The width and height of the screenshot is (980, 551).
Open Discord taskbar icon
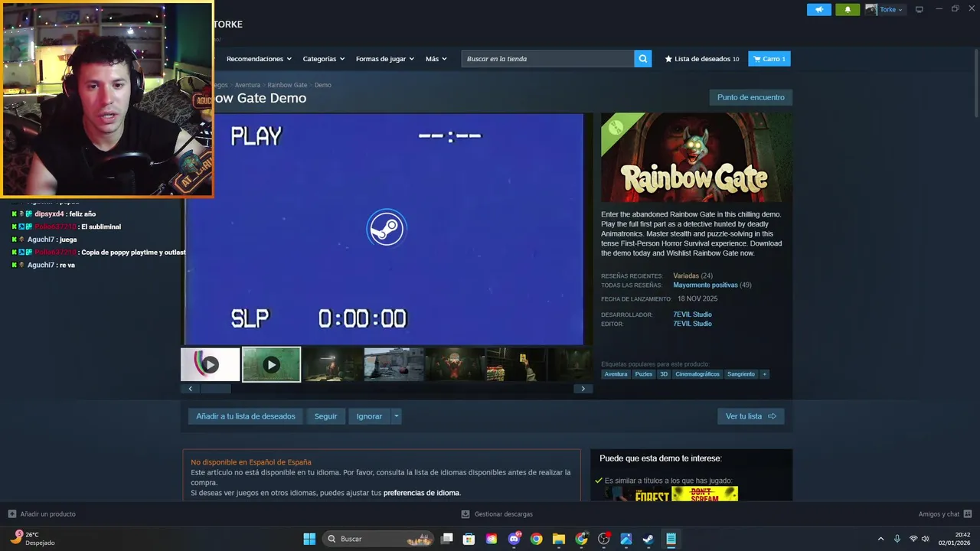[x=514, y=539]
